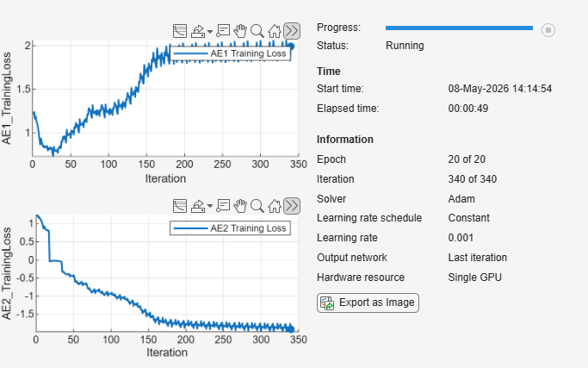The width and height of the screenshot is (588, 368).
Task: Restore AE1 plot view with home icon
Action: 275,31
